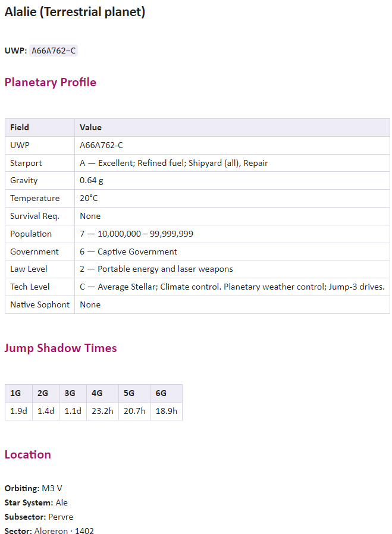Screen dimensions: 392x534
Task: Select the Tech Level description cell
Action: (232, 287)
